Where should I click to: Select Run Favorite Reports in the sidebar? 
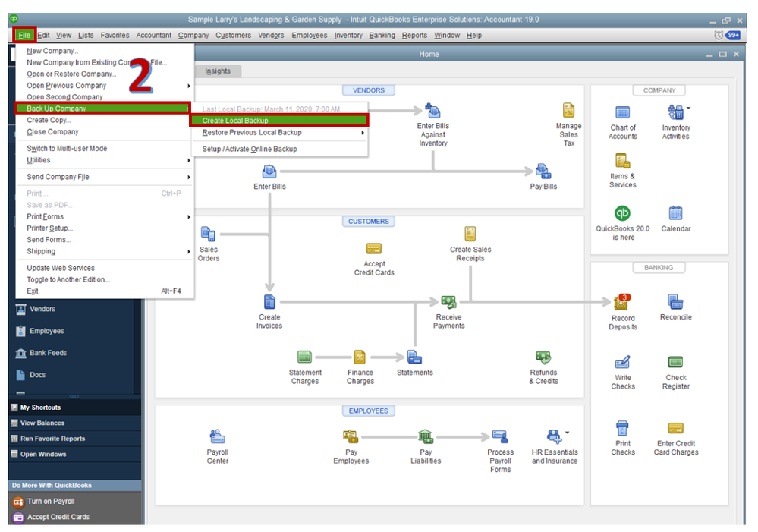(x=74, y=439)
